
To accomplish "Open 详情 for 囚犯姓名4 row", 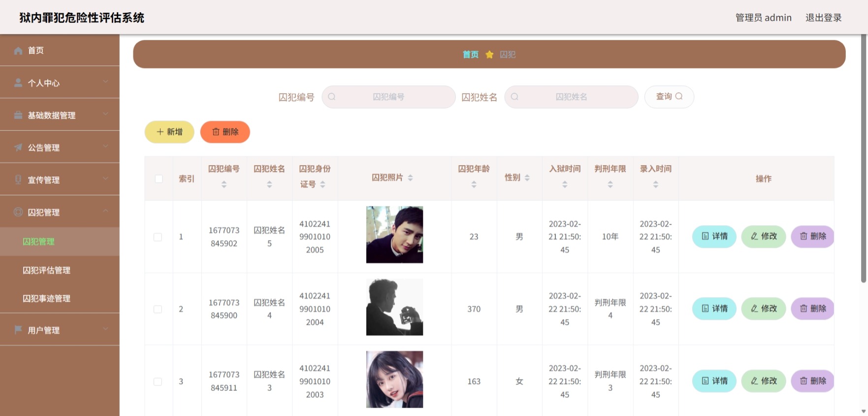I will coord(714,309).
